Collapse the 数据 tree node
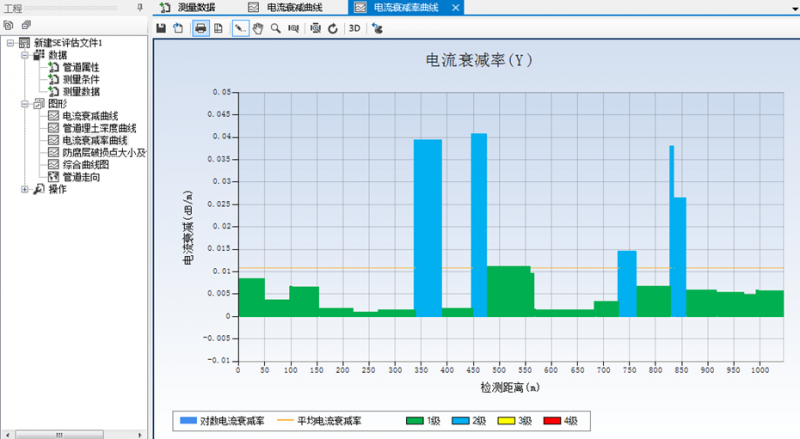 (x=24, y=55)
